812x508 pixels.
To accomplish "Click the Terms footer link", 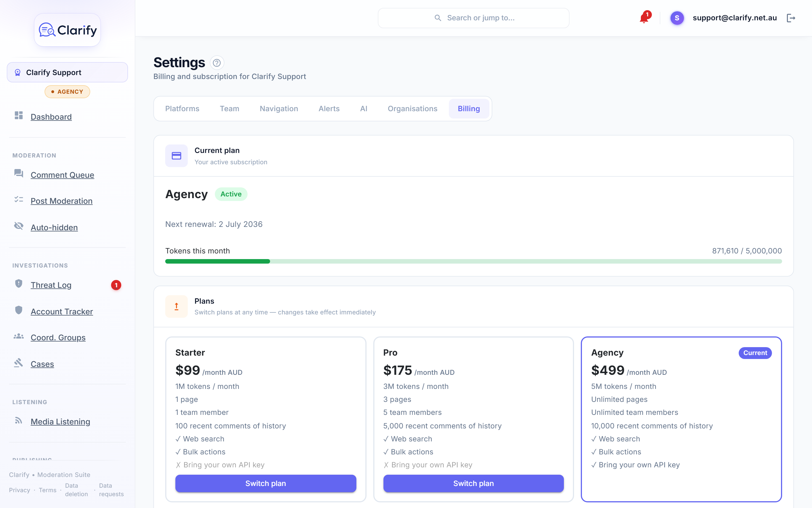I will point(48,490).
